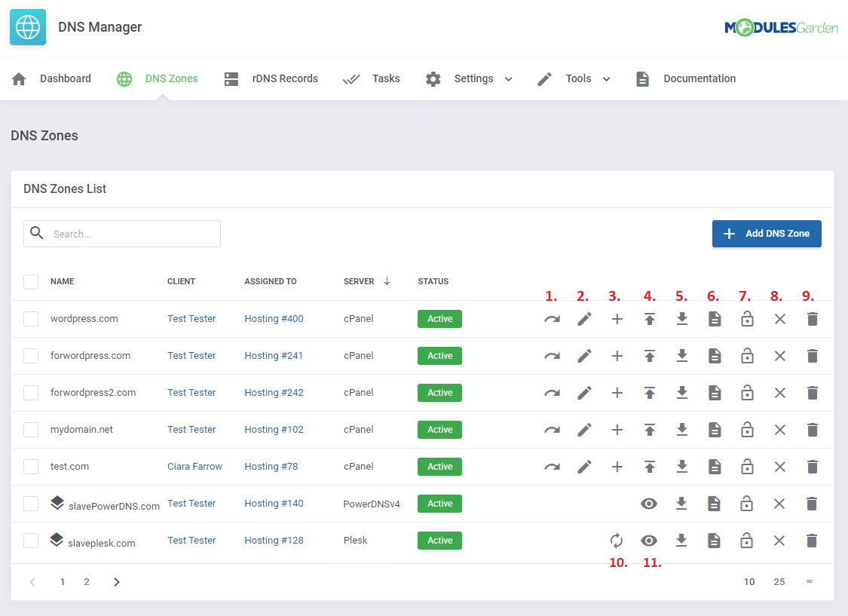This screenshot has width=848, height=616.
Task: Click the sync arrows icon for slaveplesk.com
Action: click(x=617, y=541)
